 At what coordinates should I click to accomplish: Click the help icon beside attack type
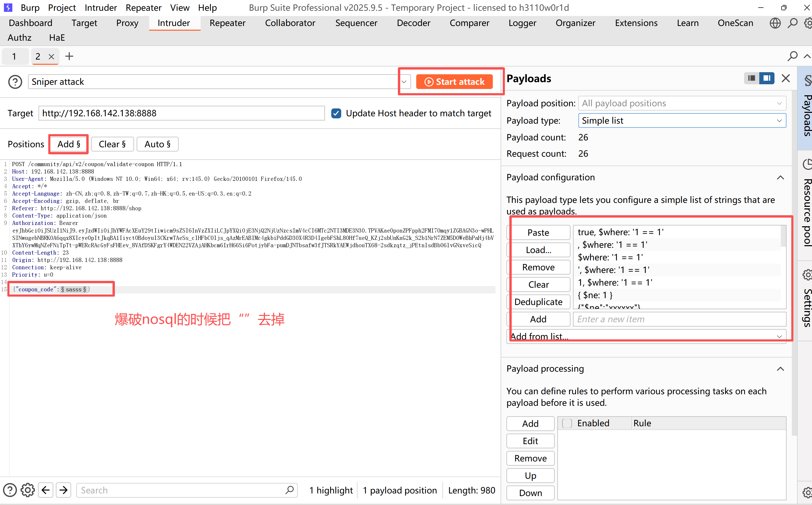coord(15,82)
